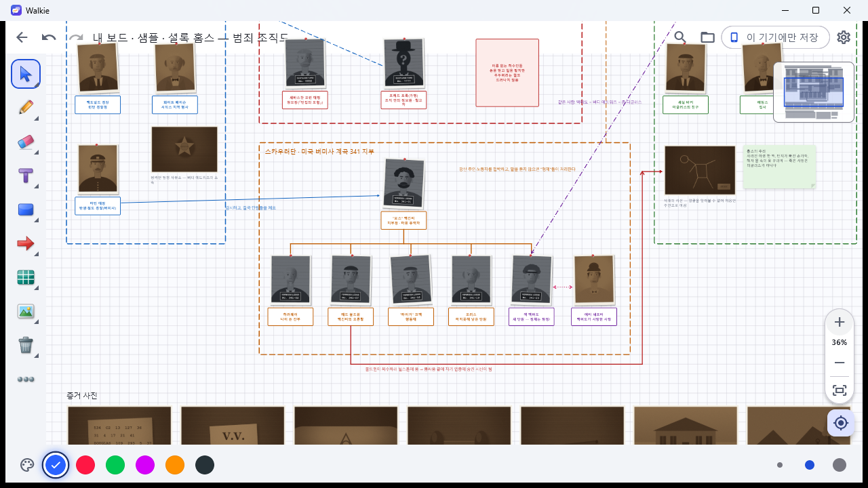
Task: Select the blue rectangle Shape tool
Action: tap(26, 209)
